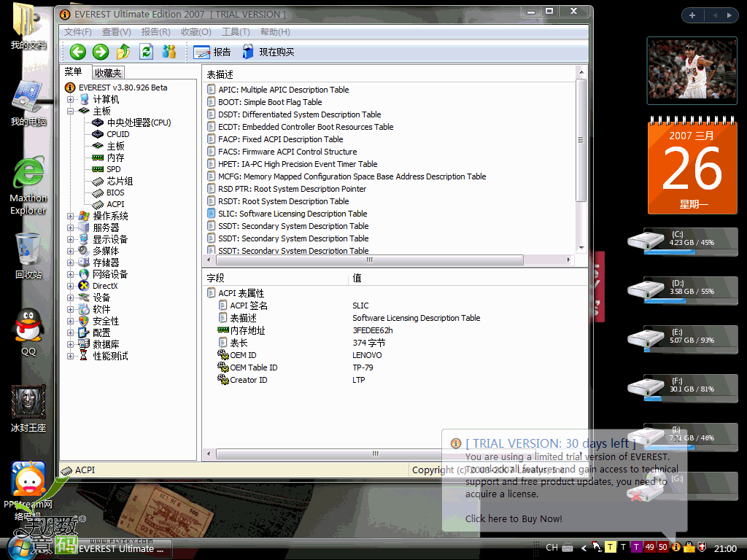The height and width of the screenshot is (560, 747).
Task: Click the 软件 icon in tree
Action: click(x=84, y=309)
